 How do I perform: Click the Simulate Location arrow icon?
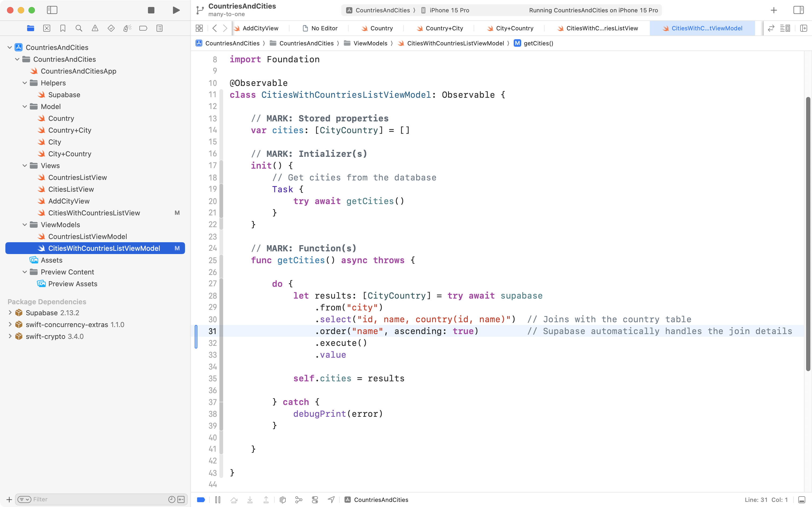331,500
